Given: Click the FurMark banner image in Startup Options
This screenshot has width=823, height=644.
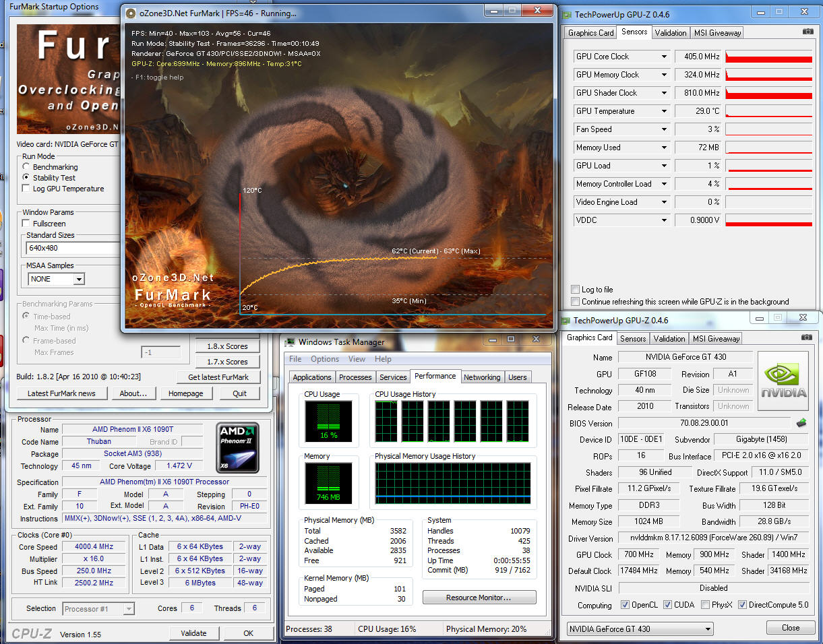Looking at the screenshot, I should click(x=67, y=79).
